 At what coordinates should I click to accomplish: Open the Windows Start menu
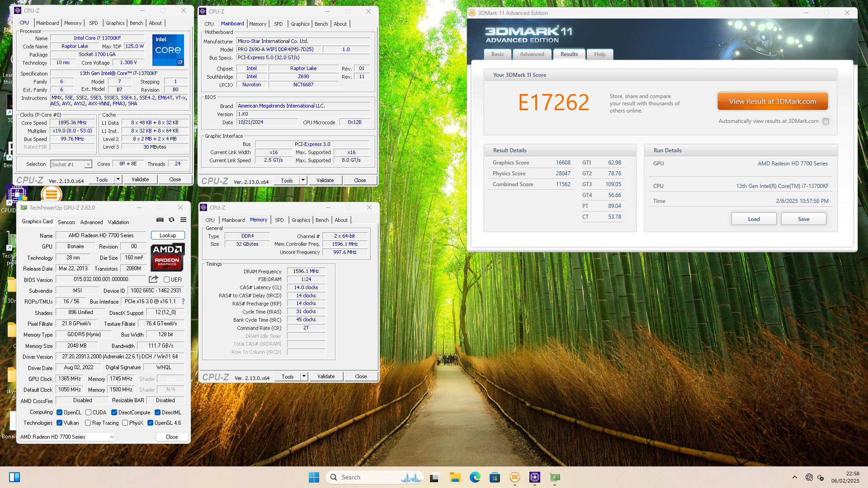[x=314, y=477]
